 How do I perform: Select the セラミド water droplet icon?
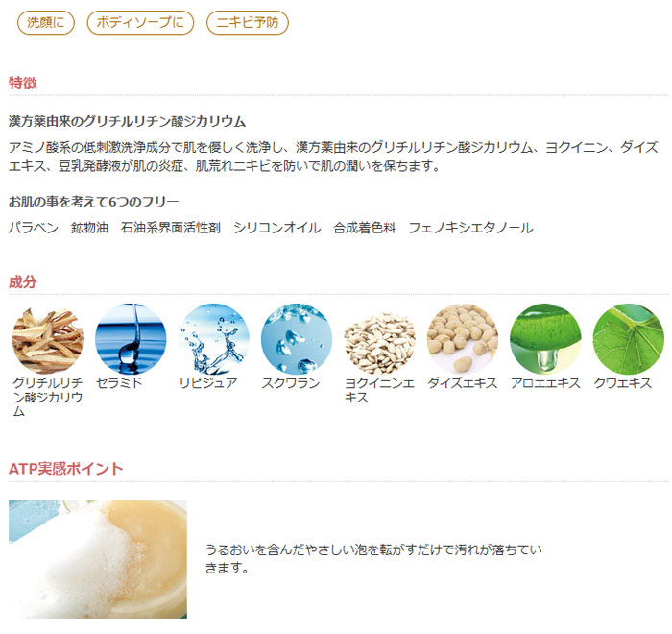click(131, 339)
